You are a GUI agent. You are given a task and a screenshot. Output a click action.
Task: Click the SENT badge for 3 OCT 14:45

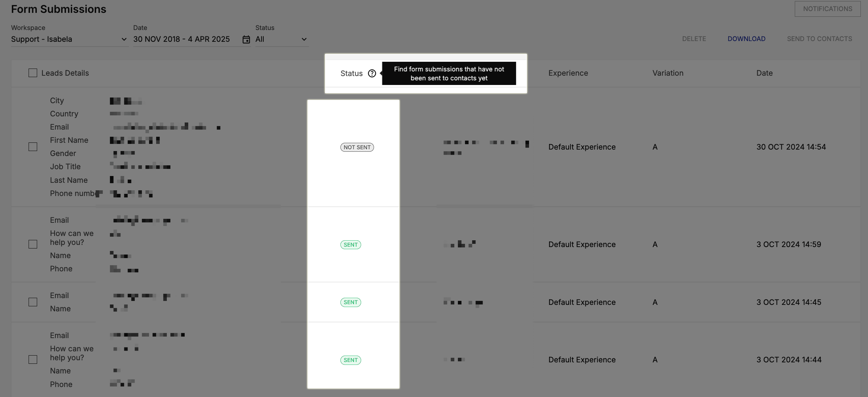(x=350, y=302)
